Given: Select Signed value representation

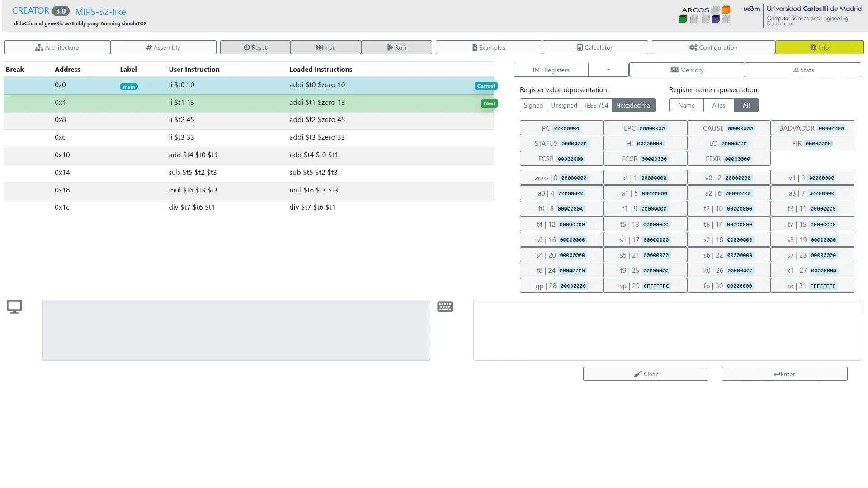Looking at the screenshot, I should 533,105.
